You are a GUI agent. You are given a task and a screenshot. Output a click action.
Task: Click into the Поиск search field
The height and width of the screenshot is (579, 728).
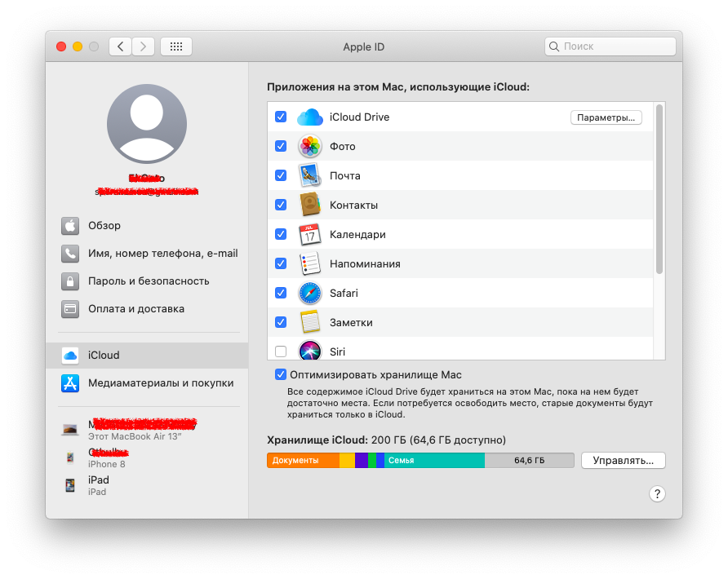pyautogui.click(x=610, y=46)
